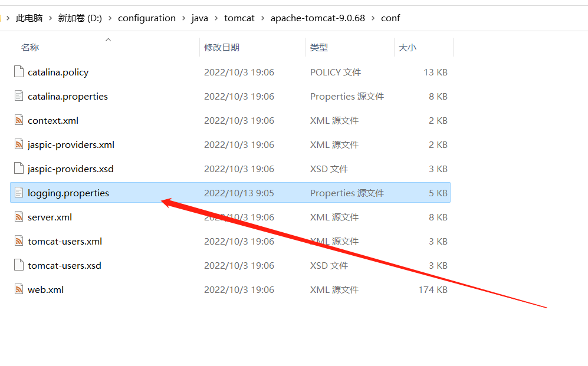Click the jaspic-providers.xml file icon
The height and width of the screenshot is (366, 588).
(x=19, y=144)
